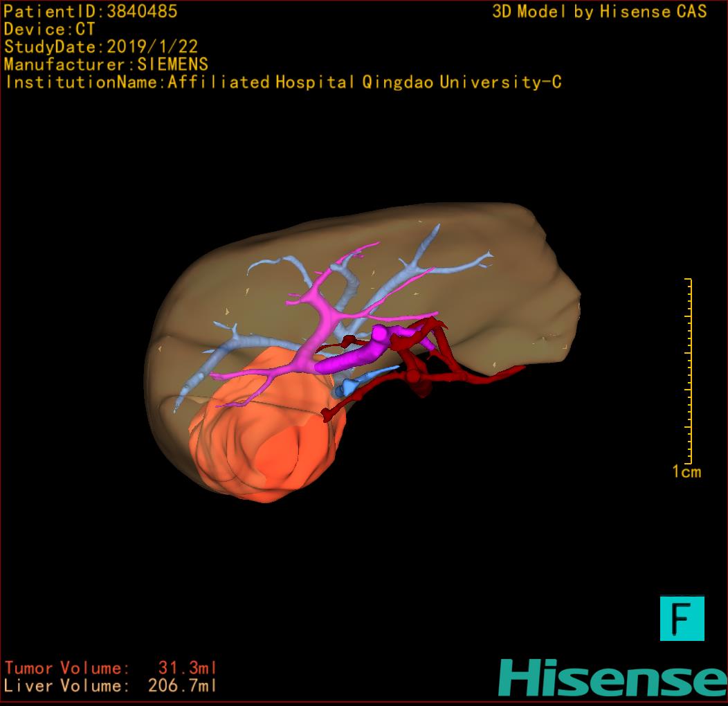
Task: Click the PatientID 3840485 text
Action: tap(91, 11)
